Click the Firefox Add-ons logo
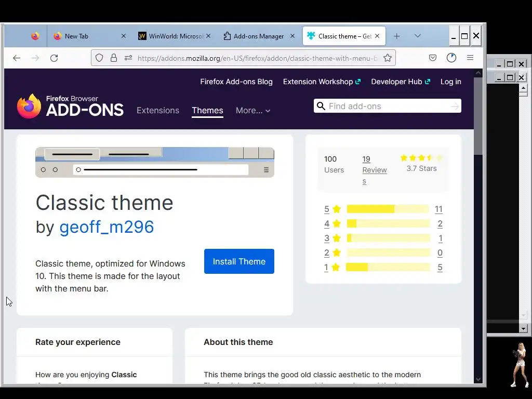532x399 pixels. [70, 106]
